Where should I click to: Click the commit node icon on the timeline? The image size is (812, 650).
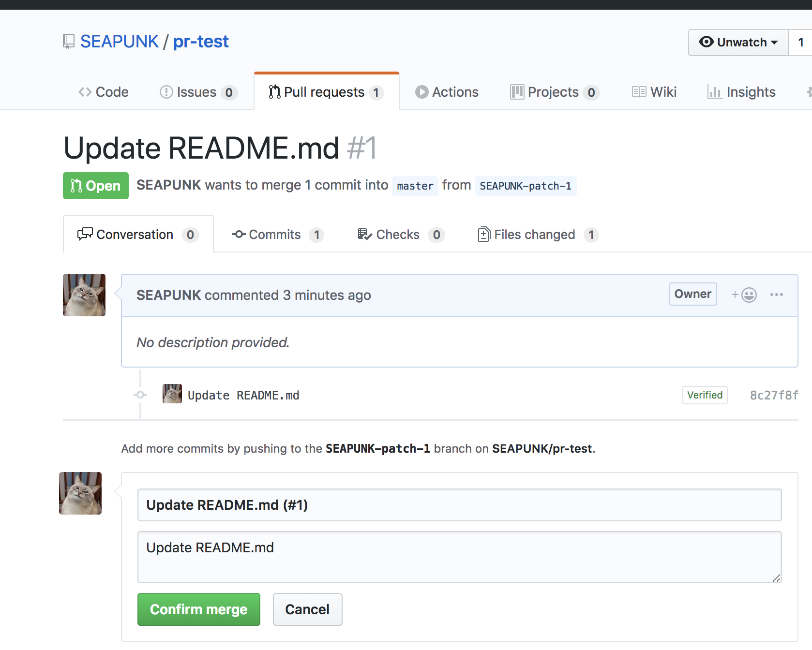[140, 395]
